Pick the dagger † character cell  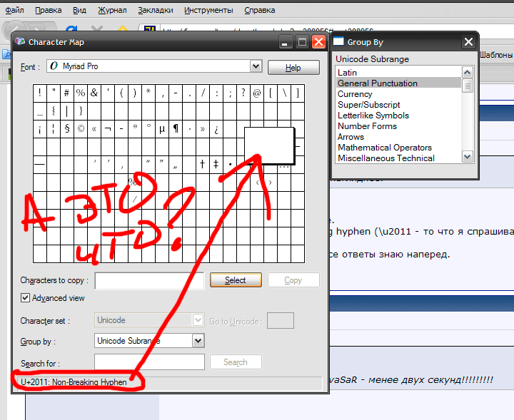[203, 164]
